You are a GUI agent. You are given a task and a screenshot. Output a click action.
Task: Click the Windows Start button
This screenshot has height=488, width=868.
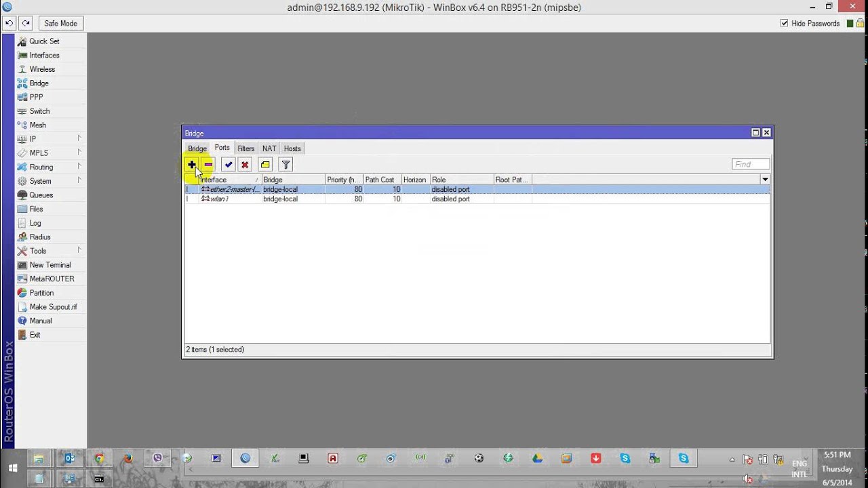pyautogui.click(x=13, y=468)
